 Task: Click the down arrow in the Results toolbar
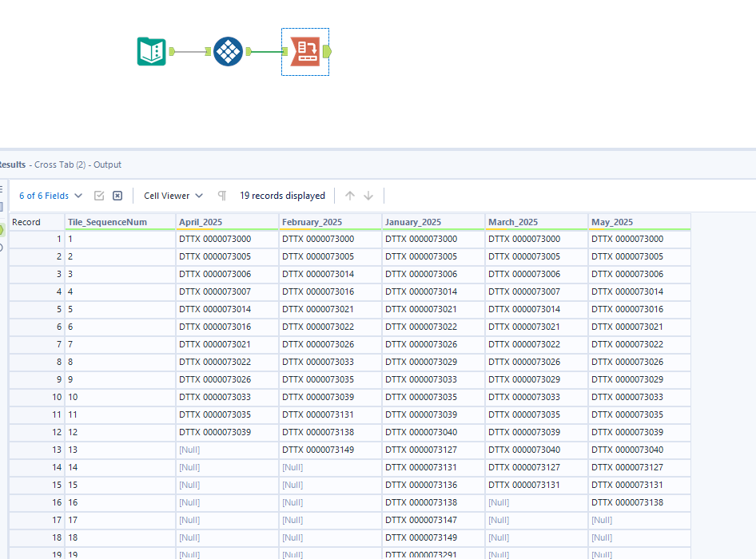tap(368, 196)
